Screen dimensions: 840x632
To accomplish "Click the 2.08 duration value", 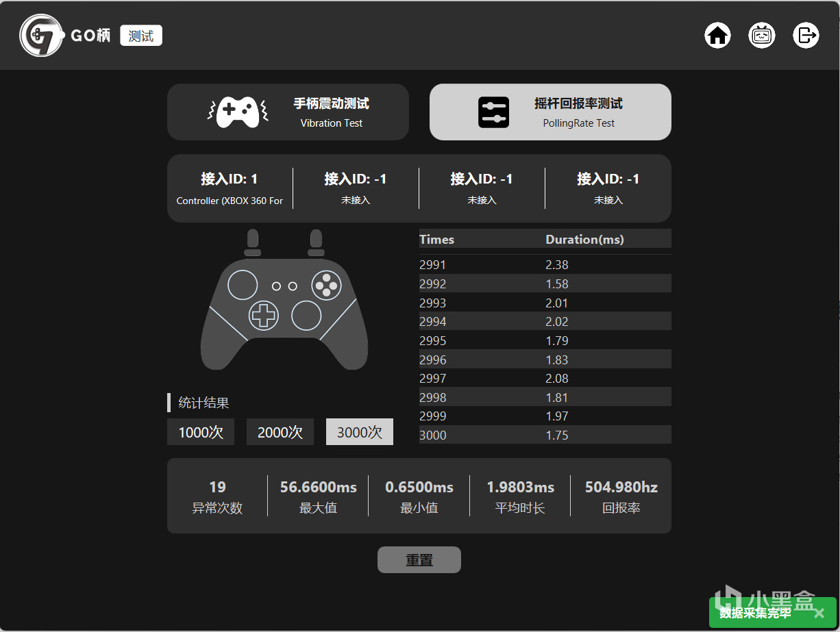I will click(557, 378).
